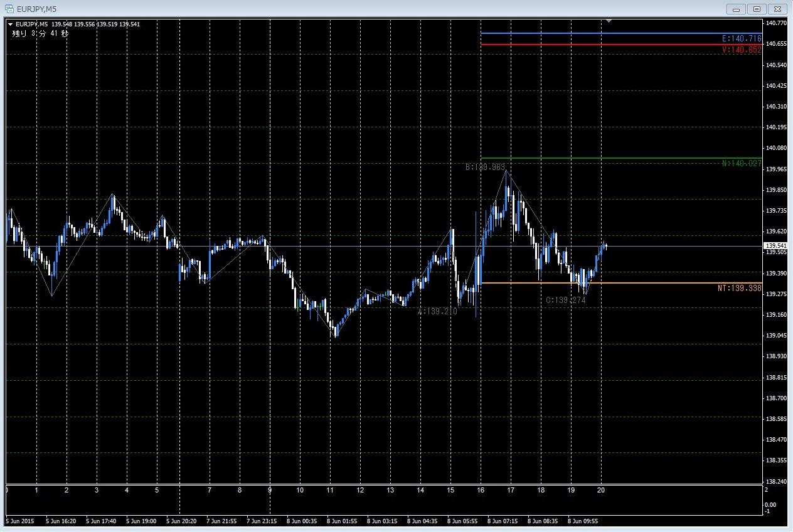Image resolution: width=793 pixels, height=532 pixels.
Task: Click the 8 Jun 04:35 time label
Action: (423, 521)
